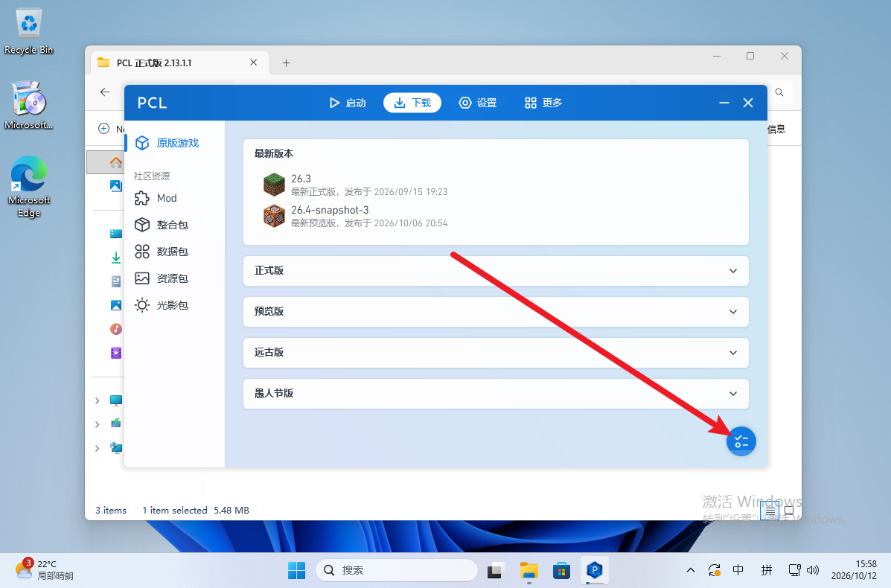Open 数据包 data pack section
891x588 pixels.
point(174,252)
